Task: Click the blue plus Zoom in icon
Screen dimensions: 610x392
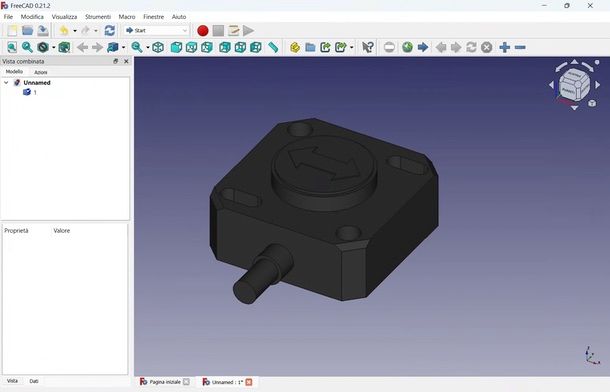Action: [505, 47]
